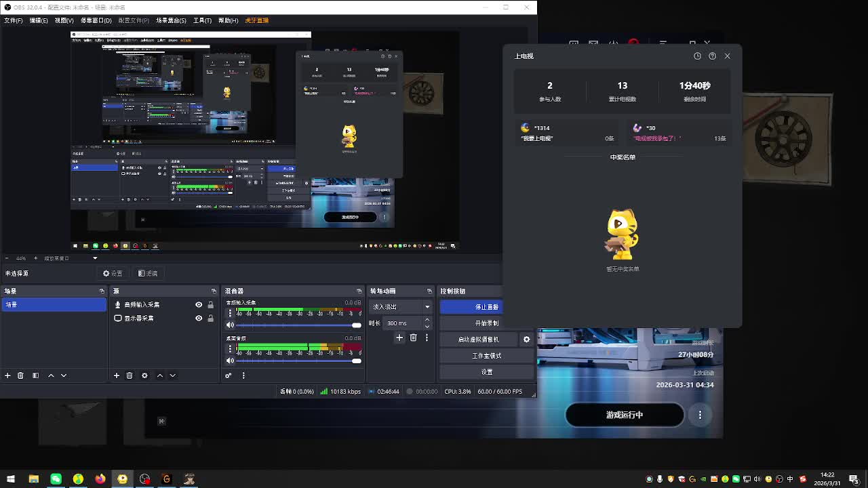Open source properties gear in the 源 panel
This screenshot has width=868, height=488.
coord(144,375)
